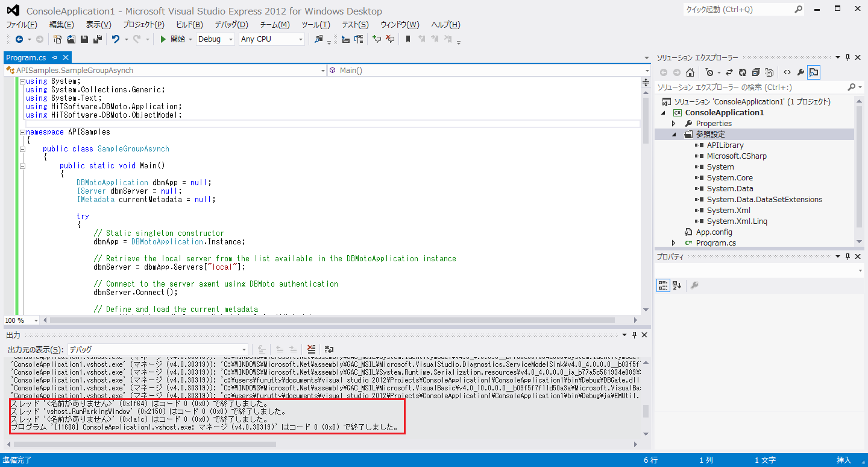
Task: Toggle word wrap in output panel
Action: tap(329, 349)
